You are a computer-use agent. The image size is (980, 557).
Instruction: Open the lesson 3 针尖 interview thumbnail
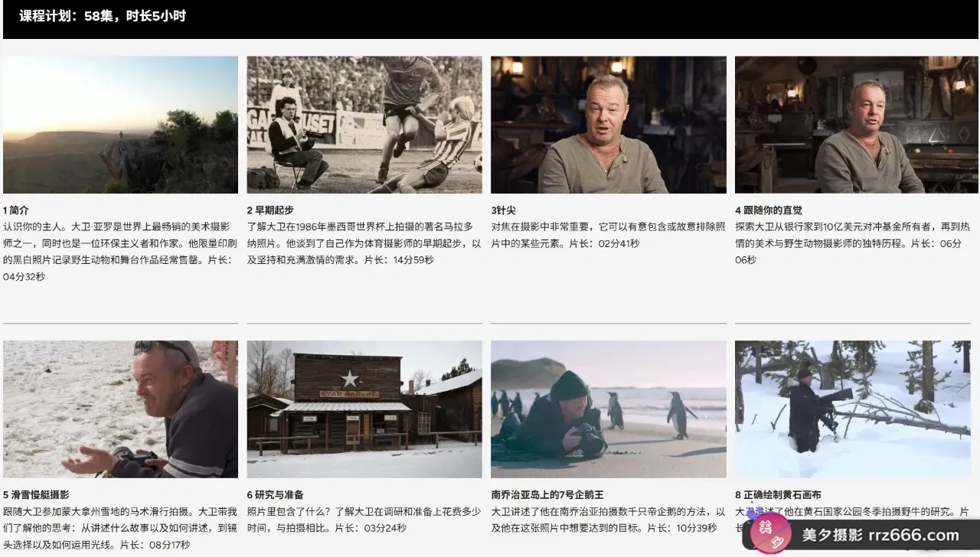coord(609,125)
